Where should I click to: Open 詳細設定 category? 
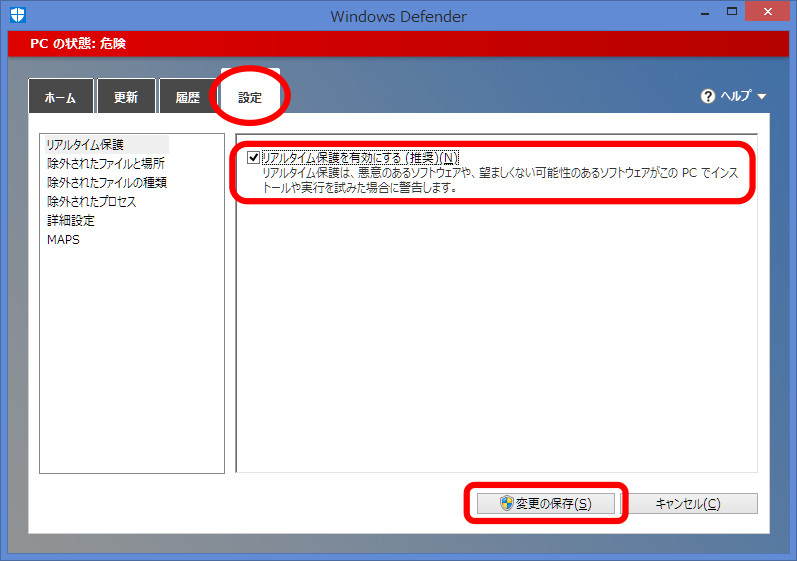pyautogui.click(x=71, y=221)
